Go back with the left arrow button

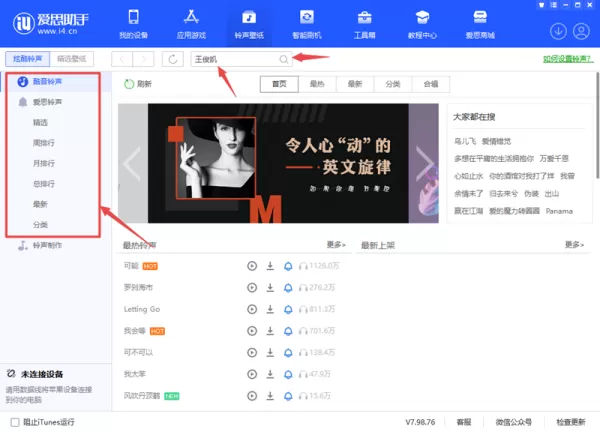point(122,59)
